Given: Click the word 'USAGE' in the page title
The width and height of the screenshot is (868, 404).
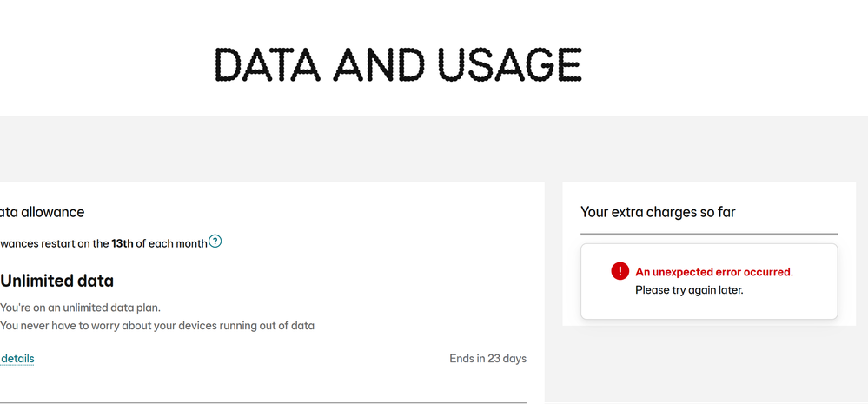Looking at the screenshot, I should pos(509,64).
